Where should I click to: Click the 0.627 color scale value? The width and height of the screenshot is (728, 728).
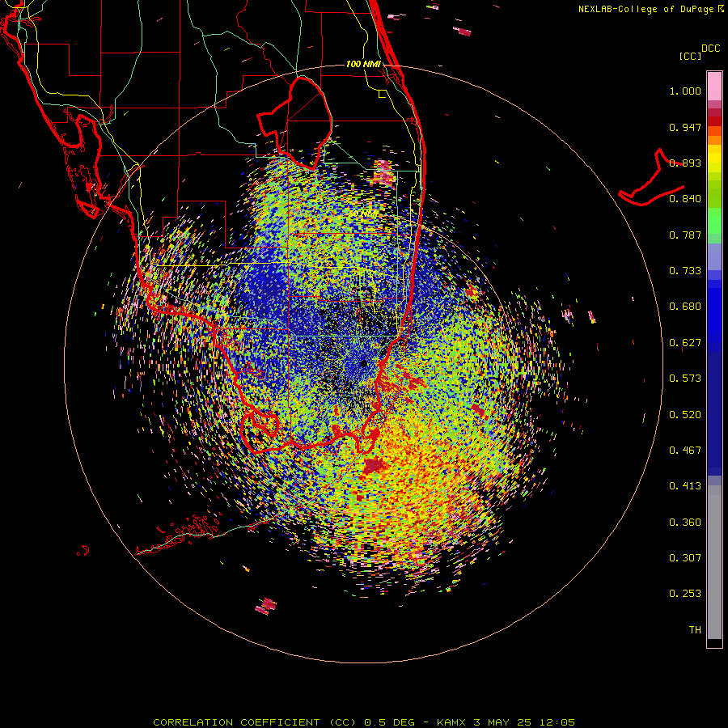685,343
